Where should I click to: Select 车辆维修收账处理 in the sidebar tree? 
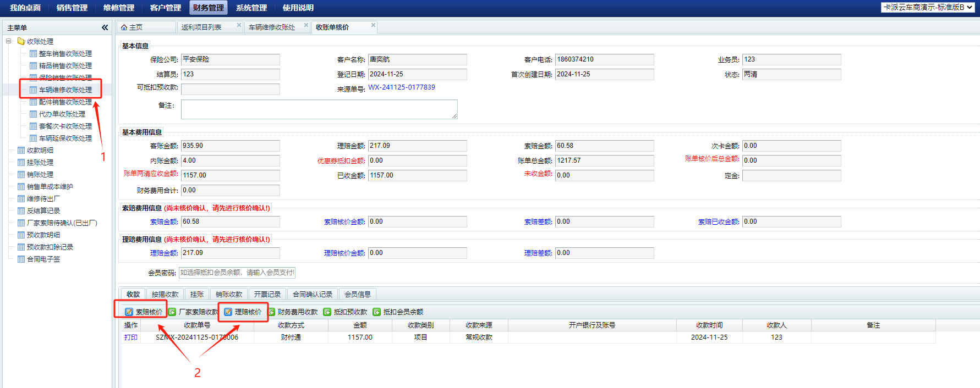coord(65,90)
